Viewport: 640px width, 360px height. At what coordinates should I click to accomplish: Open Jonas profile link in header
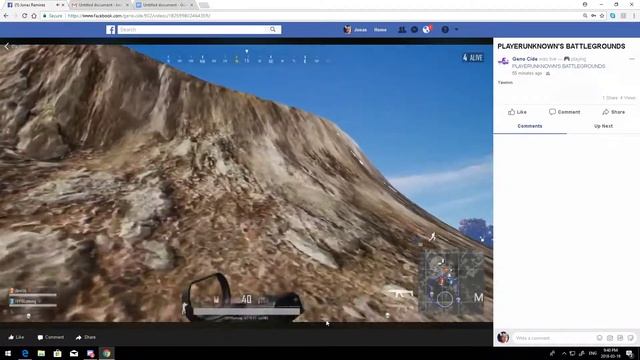pos(356,30)
